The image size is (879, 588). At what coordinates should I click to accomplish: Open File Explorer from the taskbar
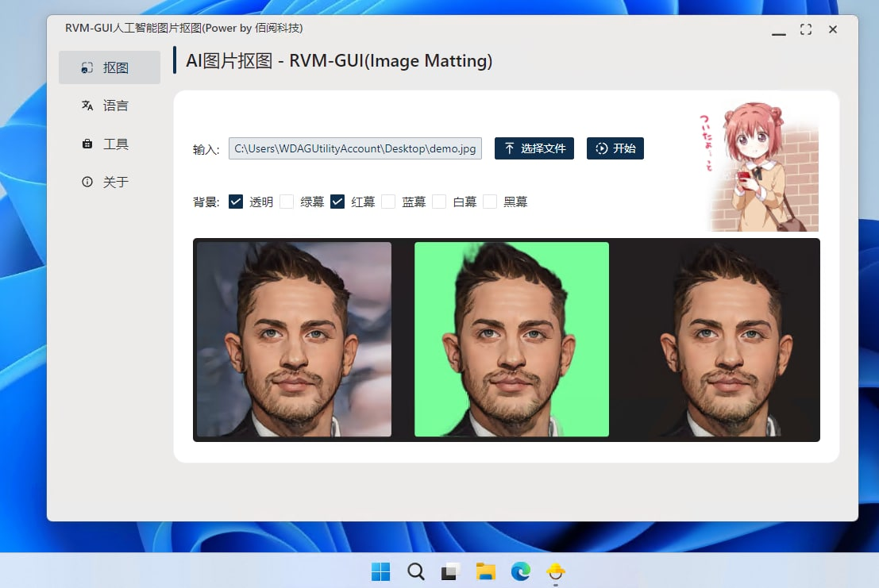pos(485,571)
